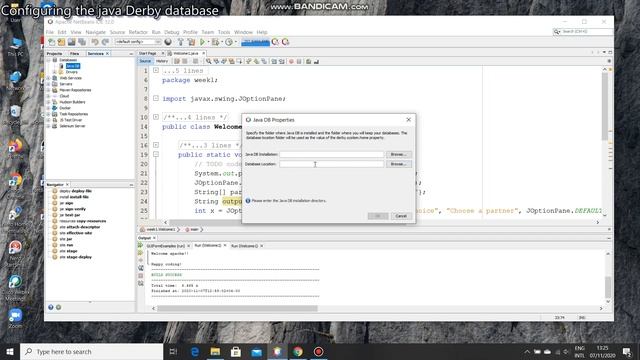Image resolution: width=640 pixels, height=360 pixels.
Task: Open the File menu
Action: (x=50, y=32)
